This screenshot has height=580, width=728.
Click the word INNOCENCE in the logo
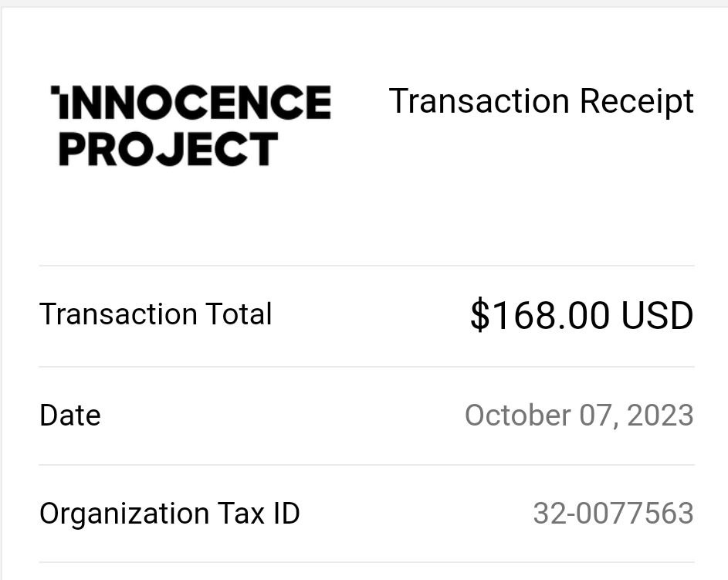click(x=191, y=102)
